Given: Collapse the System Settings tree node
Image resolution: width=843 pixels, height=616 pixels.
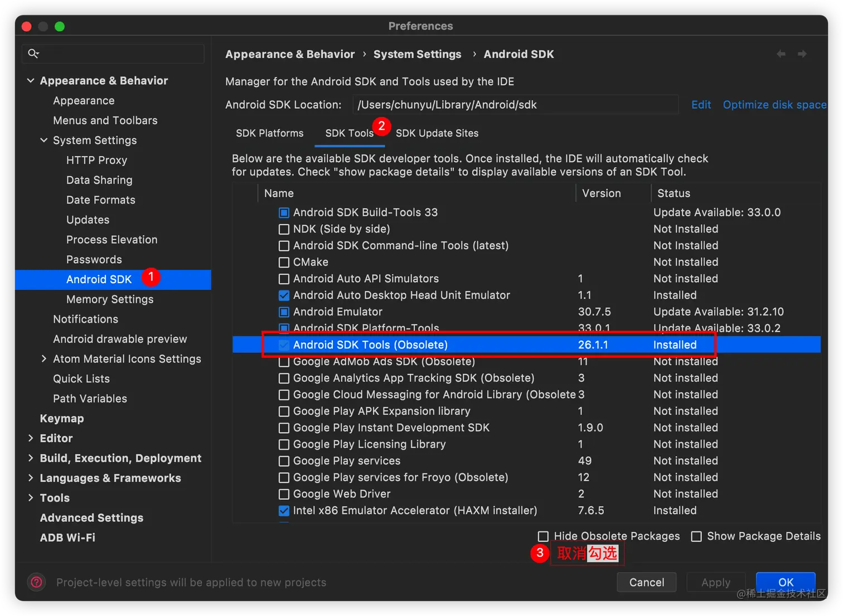Looking at the screenshot, I should pyautogui.click(x=44, y=140).
